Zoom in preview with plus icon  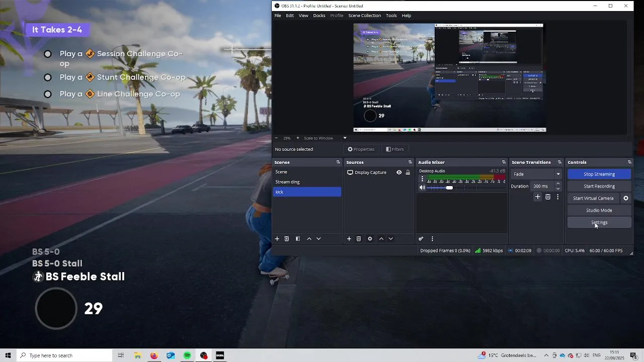click(x=297, y=138)
